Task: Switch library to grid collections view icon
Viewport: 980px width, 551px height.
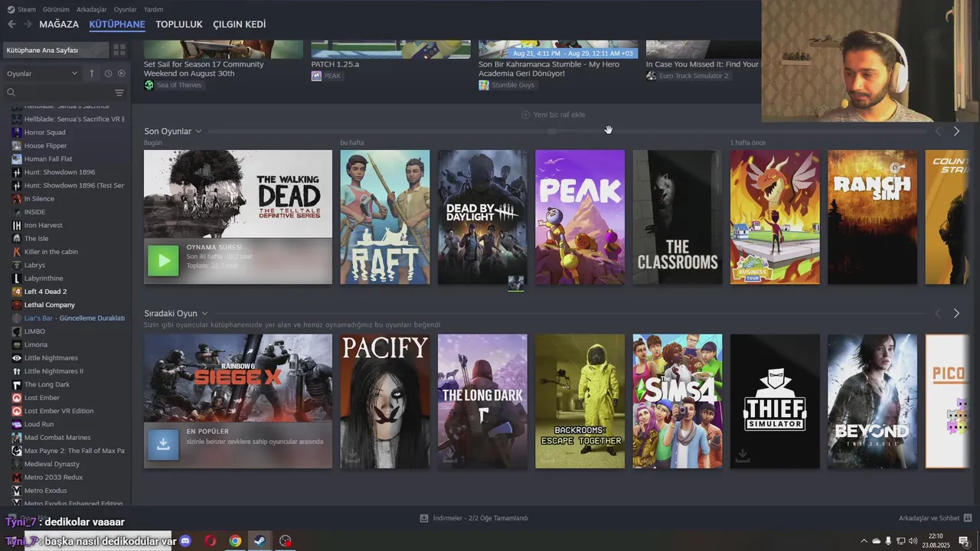Action: tap(119, 50)
